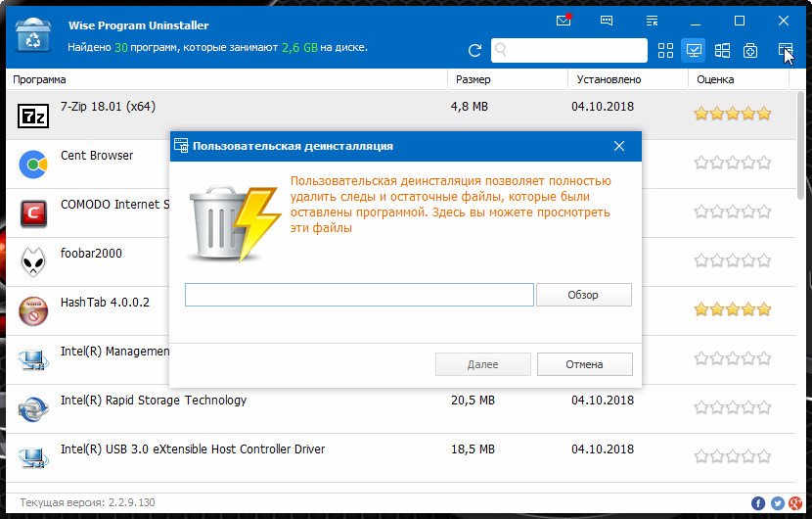Open the main menu list icon
The height and width of the screenshot is (519, 812).
652,21
